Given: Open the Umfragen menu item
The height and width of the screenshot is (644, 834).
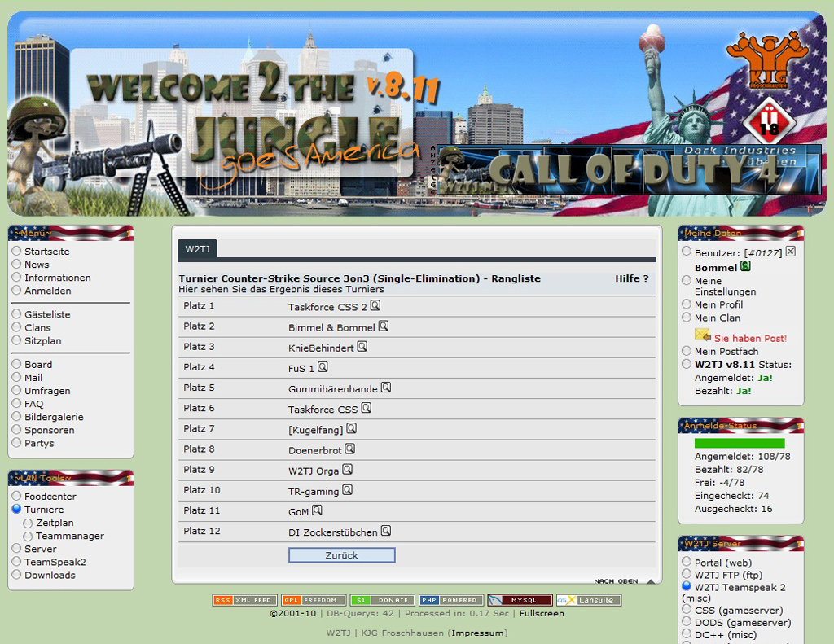Looking at the screenshot, I should pyautogui.click(x=47, y=390).
